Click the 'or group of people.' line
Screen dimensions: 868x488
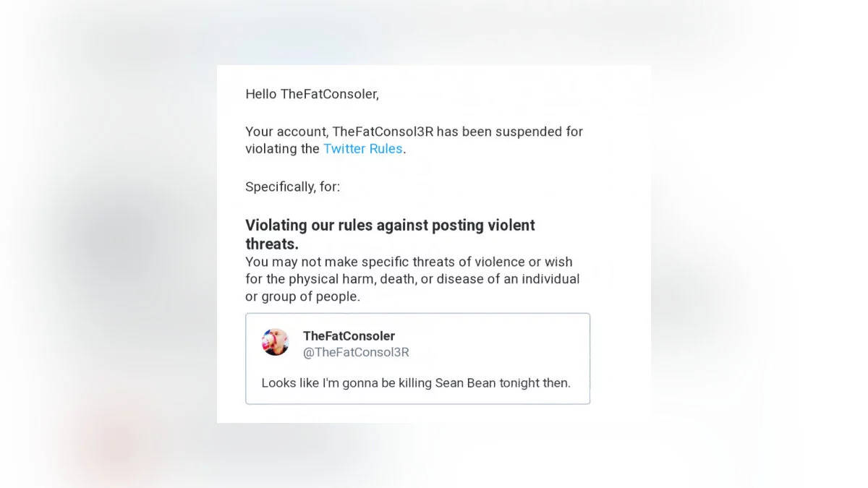pos(302,296)
